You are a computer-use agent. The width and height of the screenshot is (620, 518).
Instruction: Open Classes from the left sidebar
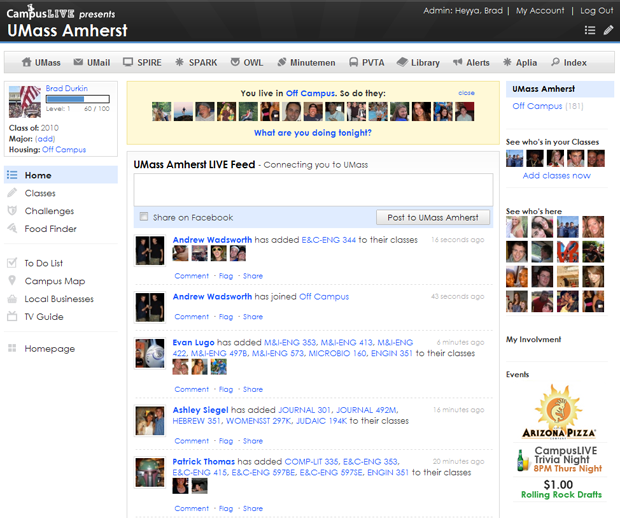click(x=40, y=193)
